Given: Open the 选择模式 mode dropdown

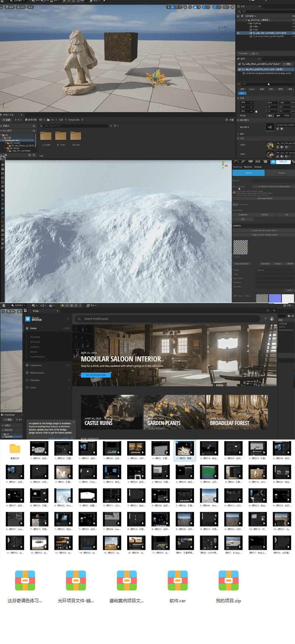Looking at the screenshot, I should pos(18,305).
